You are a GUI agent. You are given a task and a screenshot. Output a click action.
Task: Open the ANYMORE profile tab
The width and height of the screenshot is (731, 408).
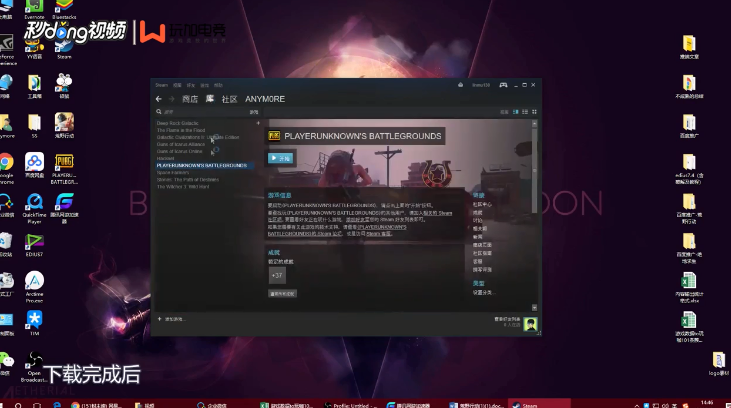(x=265, y=99)
